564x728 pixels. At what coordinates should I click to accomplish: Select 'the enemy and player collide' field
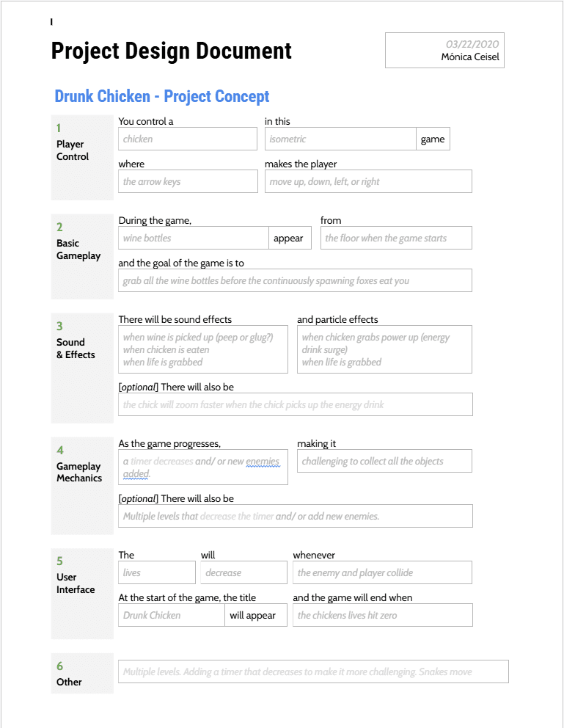pos(382,572)
